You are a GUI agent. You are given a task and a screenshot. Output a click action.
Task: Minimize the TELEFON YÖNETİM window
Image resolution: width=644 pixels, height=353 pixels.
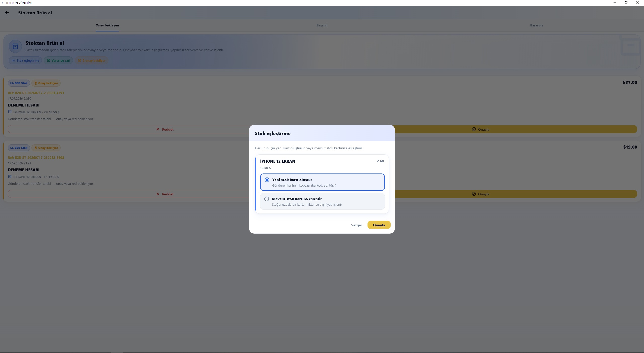point(615,3)
